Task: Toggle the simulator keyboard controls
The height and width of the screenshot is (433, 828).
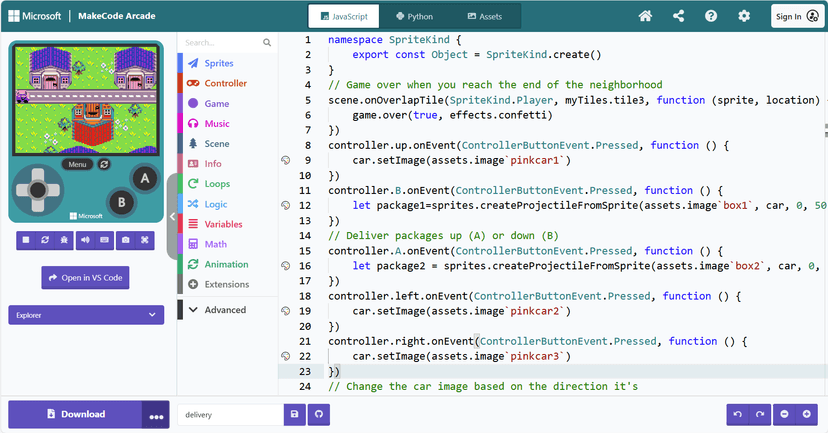Action: (105, 240)
